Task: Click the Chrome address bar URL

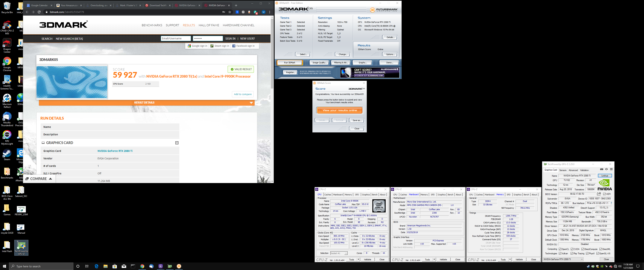Action: 67,12
